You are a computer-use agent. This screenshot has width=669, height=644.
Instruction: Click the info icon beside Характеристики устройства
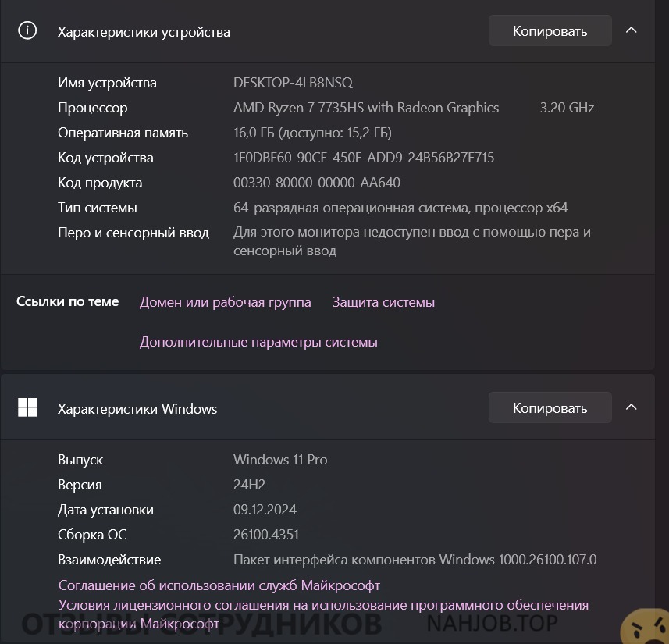pos(27,30)
